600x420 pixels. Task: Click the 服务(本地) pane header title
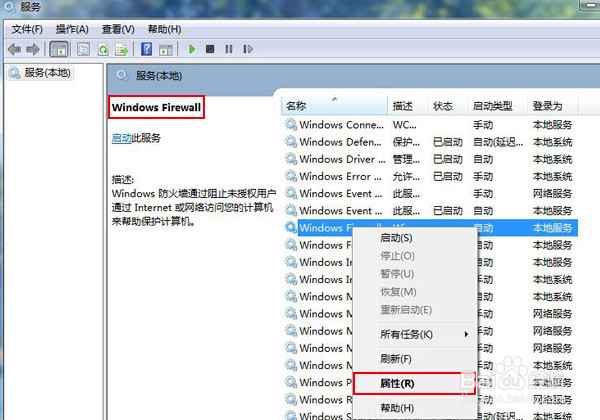pos(159,76)
